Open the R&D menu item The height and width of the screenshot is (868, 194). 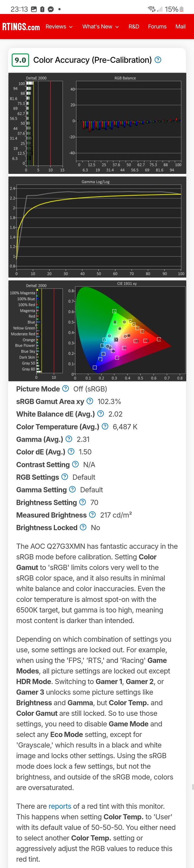pos(134,27)
